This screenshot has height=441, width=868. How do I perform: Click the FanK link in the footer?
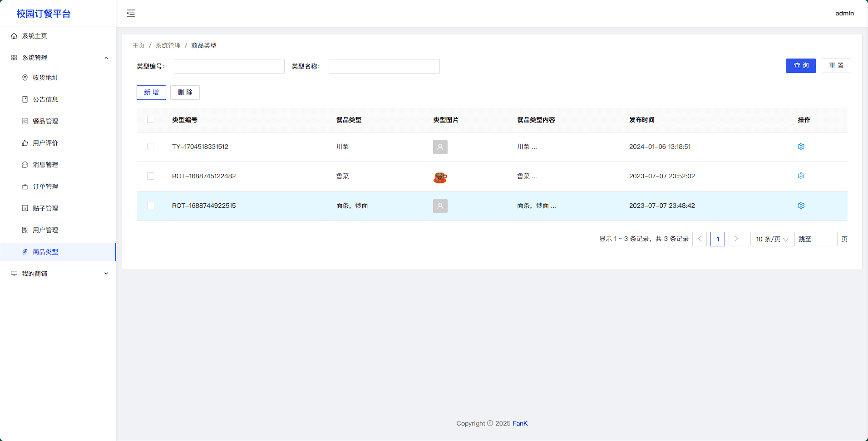pos(520,423)
